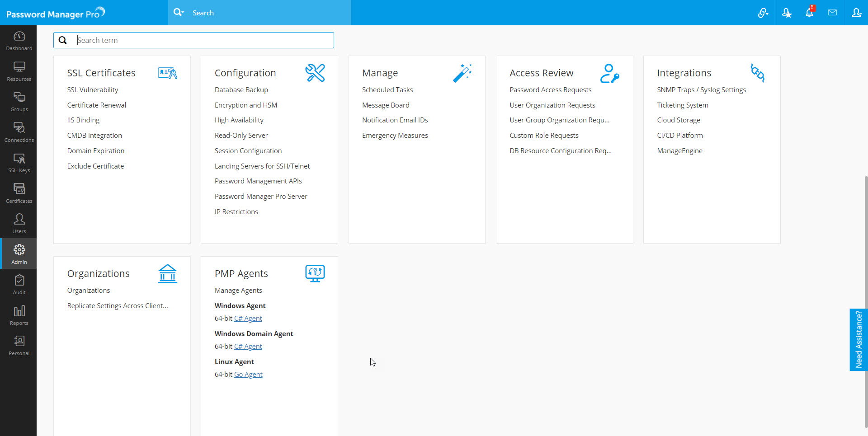The image size is (868, 436).
Task: Click the link dropdown icon in header
Action: [x=763, y=13]
